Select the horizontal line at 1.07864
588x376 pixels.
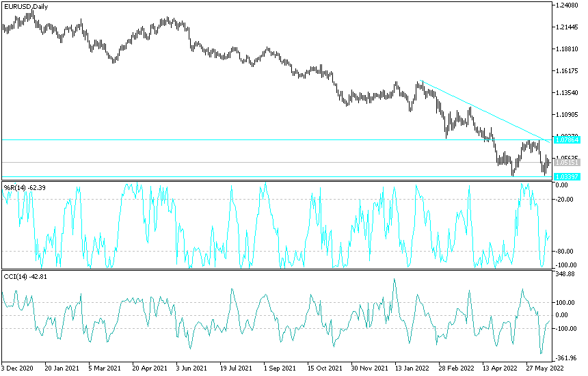click(277, 140)
